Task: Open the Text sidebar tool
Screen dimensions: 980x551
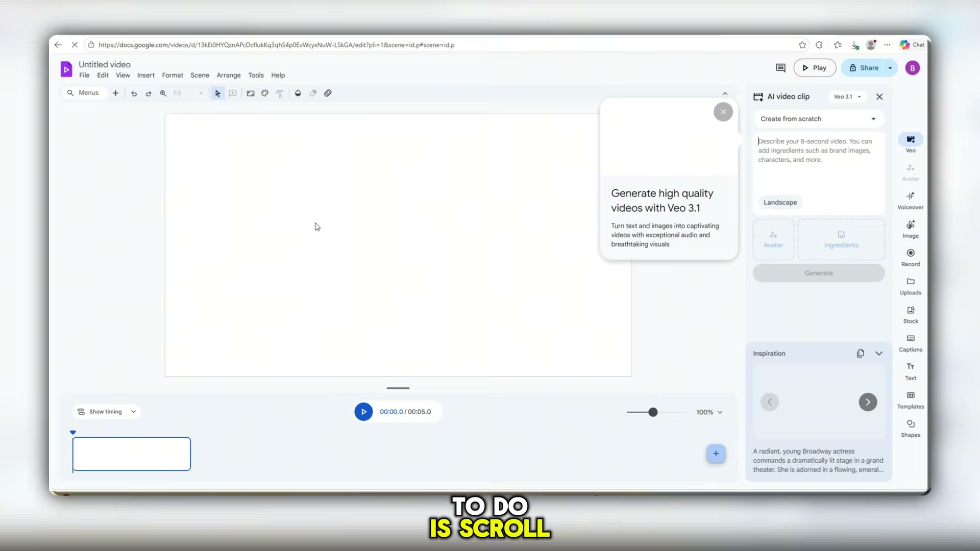Action: click(911, 372)
